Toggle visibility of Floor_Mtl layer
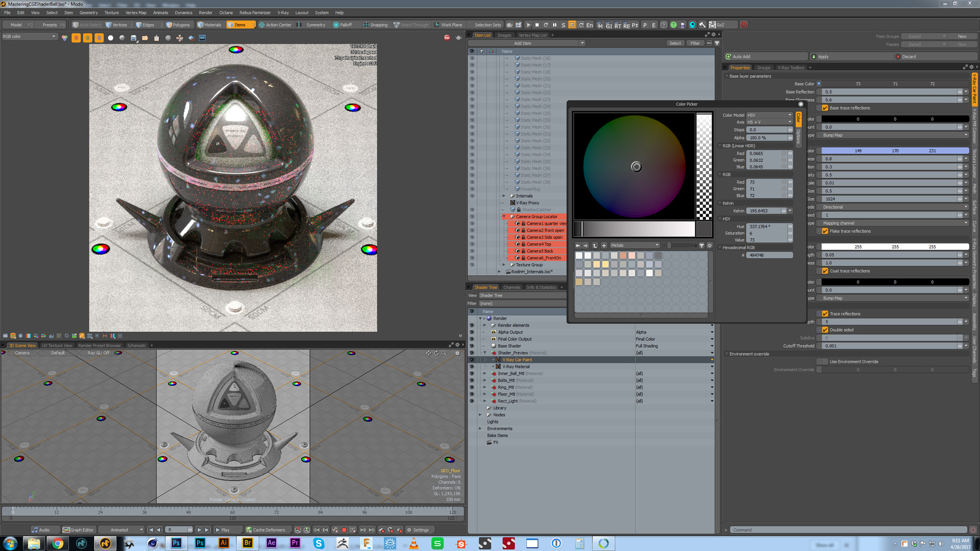 point(472,394)
